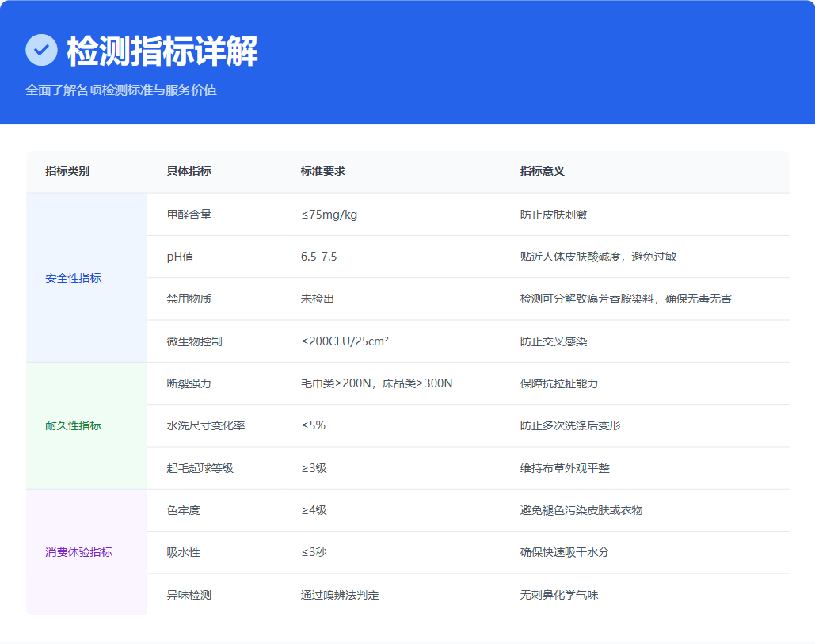The height and width of the screenshot is (644, 815).
Task: Click the 消费体验指标 category cell
Action: [x=79, y=552]
